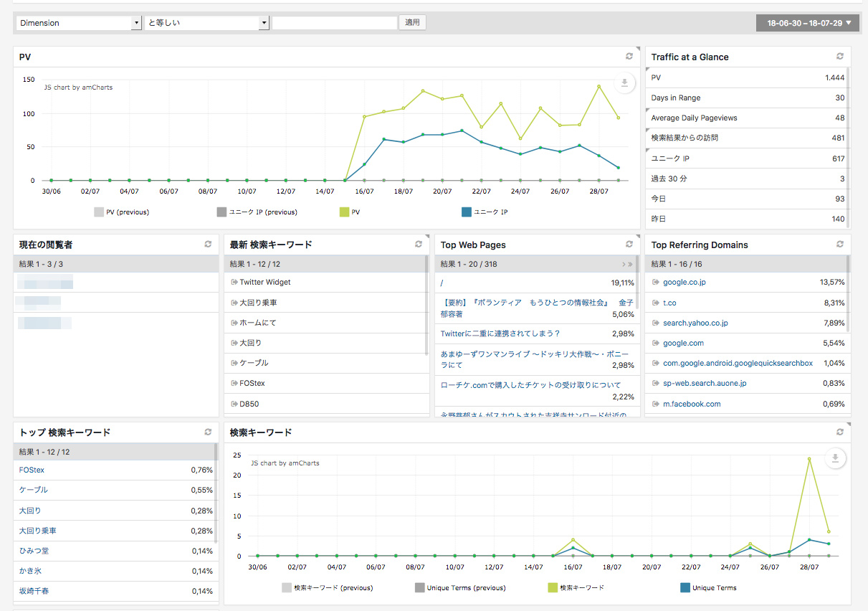Click the 最新 検索キーワード list scrollbar
This screenshot has height=611, width=868.
tap(426, 305)
